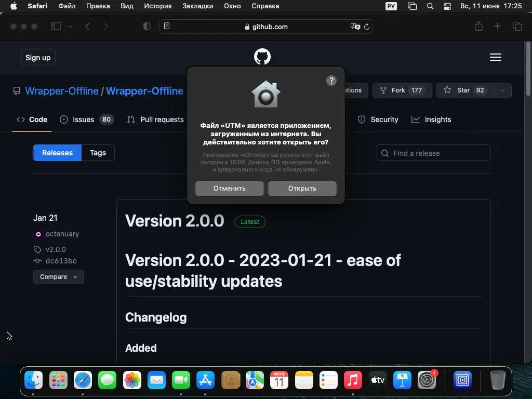This screenshot has width=532, height=399.
Task: Open the privacy shield report
Action: (x=147, y=26)
